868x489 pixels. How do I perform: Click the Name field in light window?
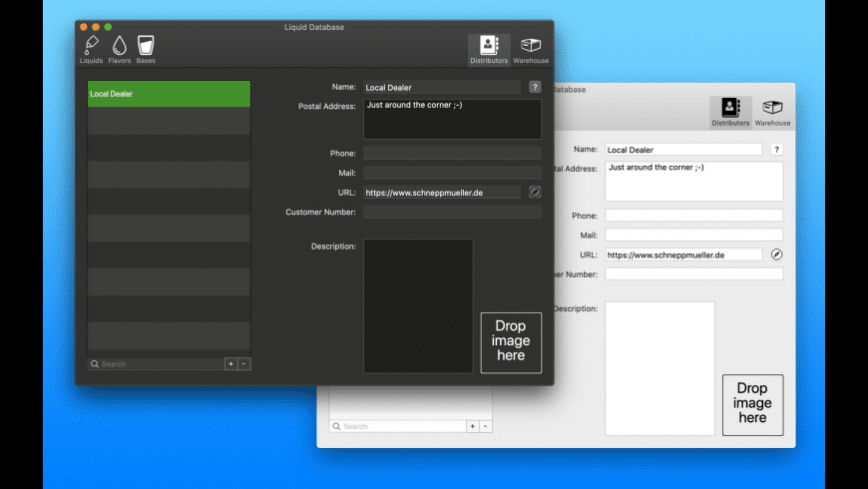tap(683, 150)
